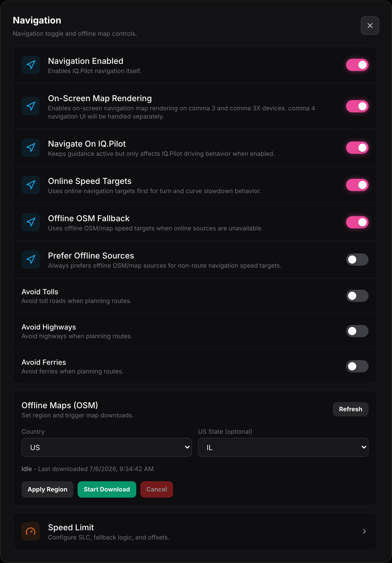Click the Apply Region button
392x563 pixels.
[x=47, y=489]
